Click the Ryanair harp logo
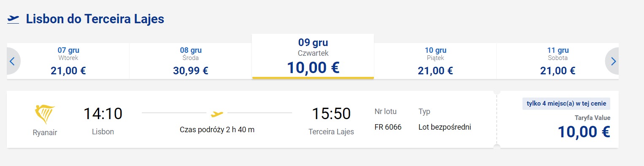 (44, 115)
